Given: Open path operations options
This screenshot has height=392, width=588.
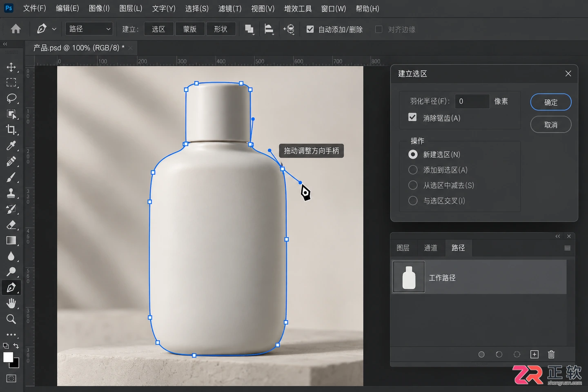Looking at the screenshot, I should (x=249, y=29).
